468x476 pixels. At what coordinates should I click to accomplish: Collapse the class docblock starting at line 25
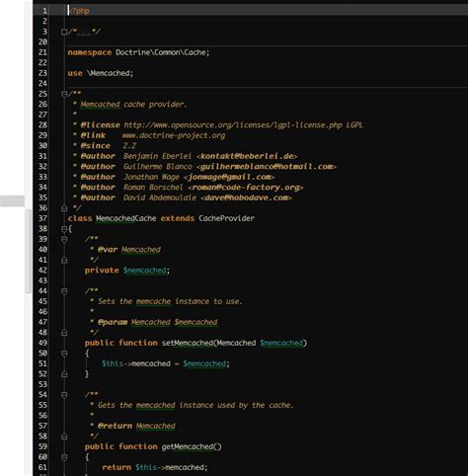pyautogui.click(x=64, y=94)
